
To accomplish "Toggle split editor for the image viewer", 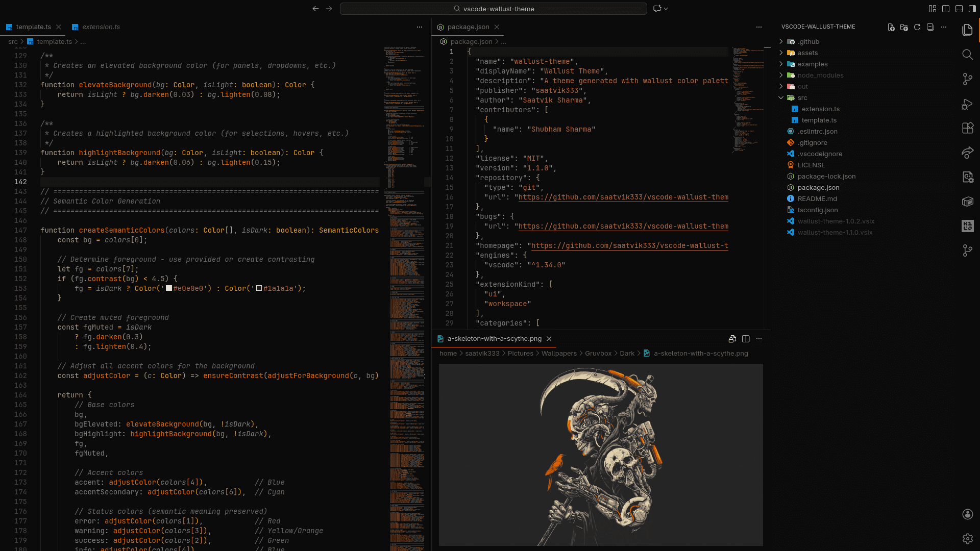I will (746, 338).
